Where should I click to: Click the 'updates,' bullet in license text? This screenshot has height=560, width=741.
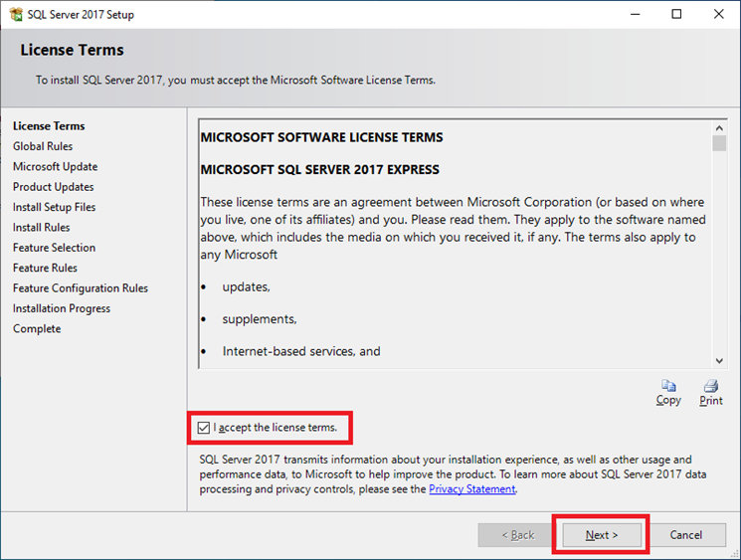pyautogui.click(x=247, y=287)
